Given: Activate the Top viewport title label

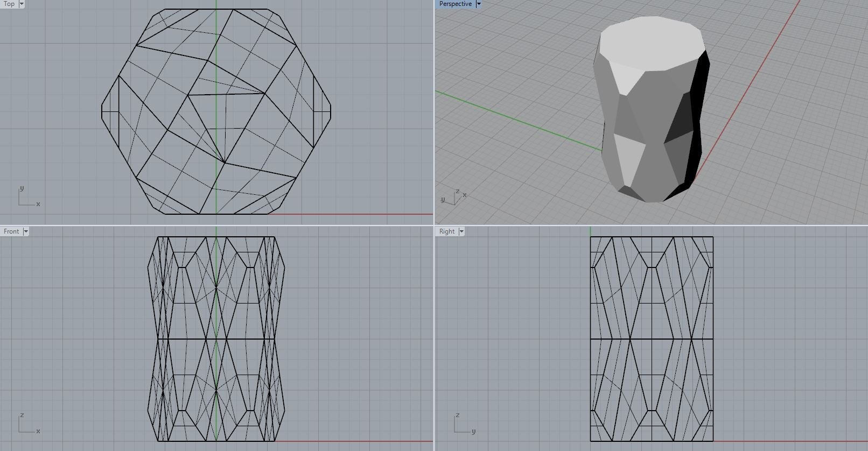Looking at the screenshot, I should (9, 4).
